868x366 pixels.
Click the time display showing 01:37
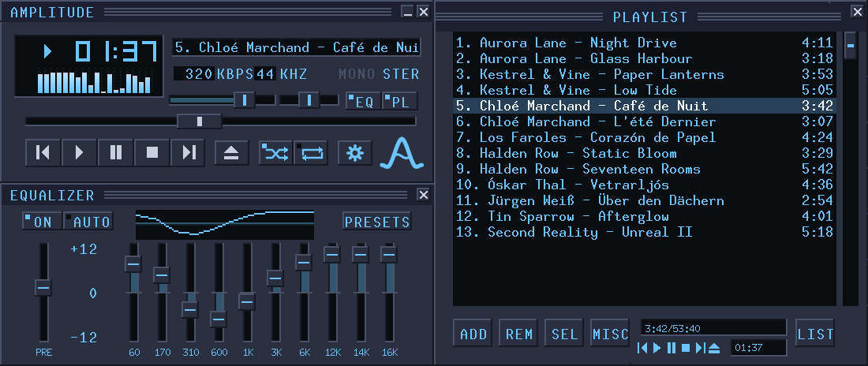[x=116, y=52]
